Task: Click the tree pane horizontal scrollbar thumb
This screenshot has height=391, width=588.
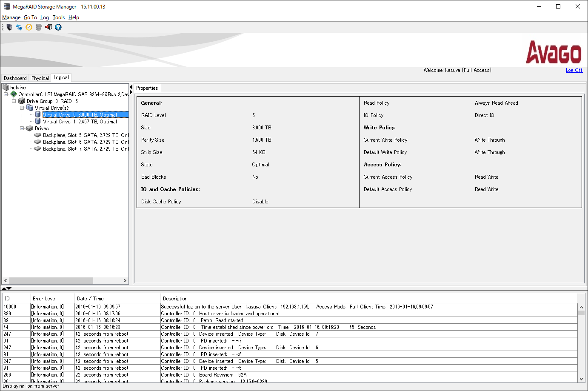Action: pos(51,280)
